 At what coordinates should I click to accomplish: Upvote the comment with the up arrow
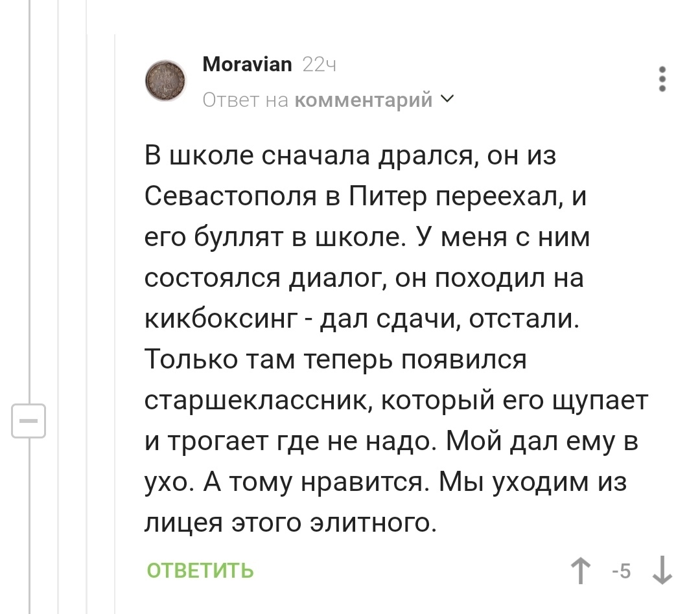click(581, 571)
